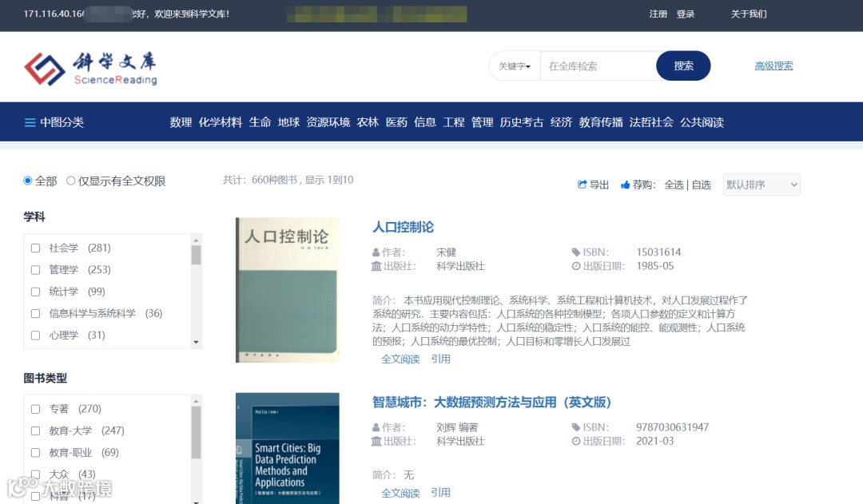Screen dimensions: 863x504
Task: Click the 学科 list scroll-up arrow
Action: pyautogui.click(x=196, y=240)
